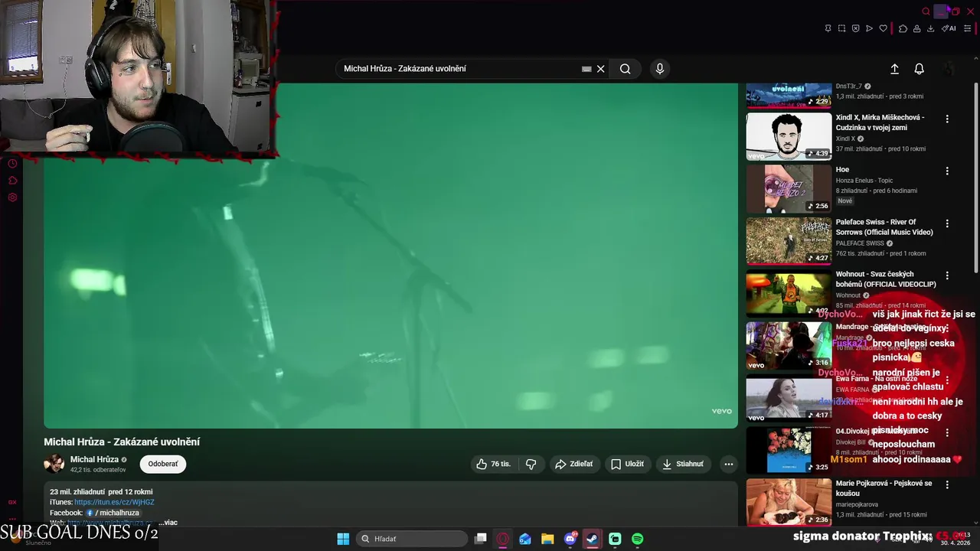Open Spotify taskbar icon
The image size is (980, 551).
638,539
